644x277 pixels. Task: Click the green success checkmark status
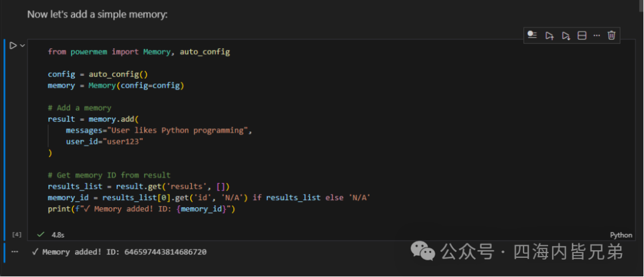tap(41, 235)
